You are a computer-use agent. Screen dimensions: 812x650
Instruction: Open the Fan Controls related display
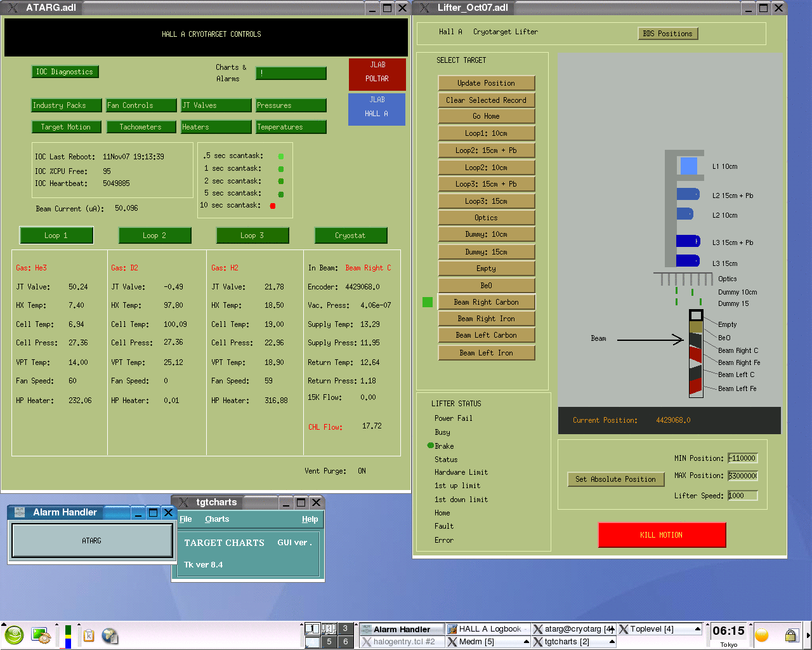141,105
